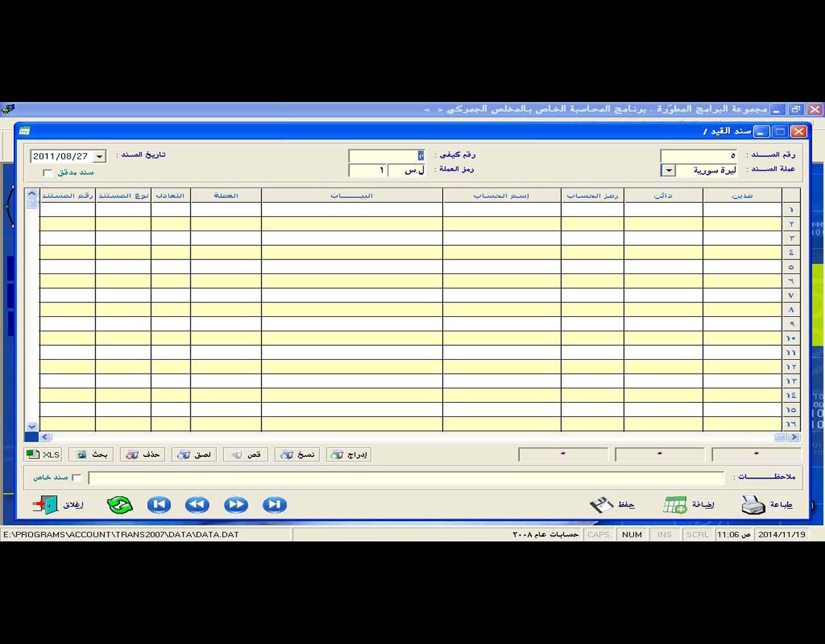Viewport: 825px width, 644px height.
Task: Click the close (إغلاق) exit door icon
Action: tap(45, 505)
